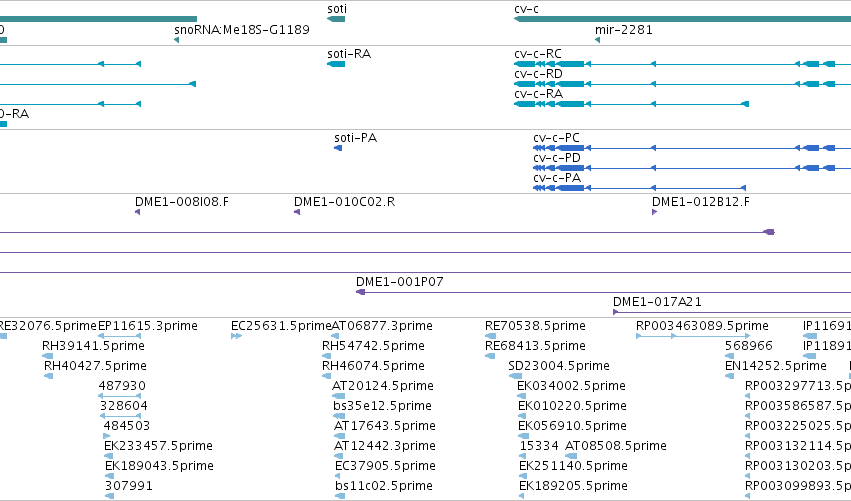Select the cv-c-RC transcript label
The width and height of the screenshot is (851, 501).
(538, 54)
